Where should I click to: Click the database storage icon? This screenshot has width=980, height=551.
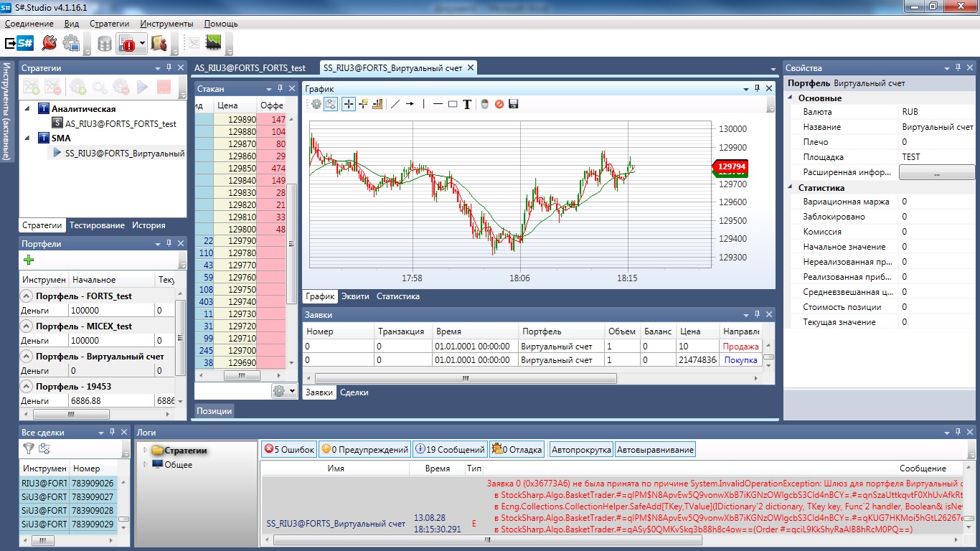point(105,44)
